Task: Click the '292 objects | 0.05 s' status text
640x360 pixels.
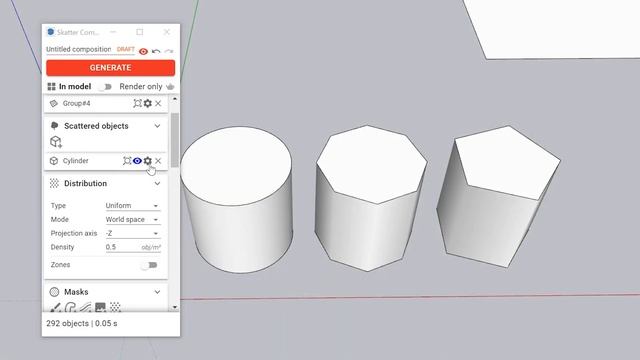Action: point(82,323)
